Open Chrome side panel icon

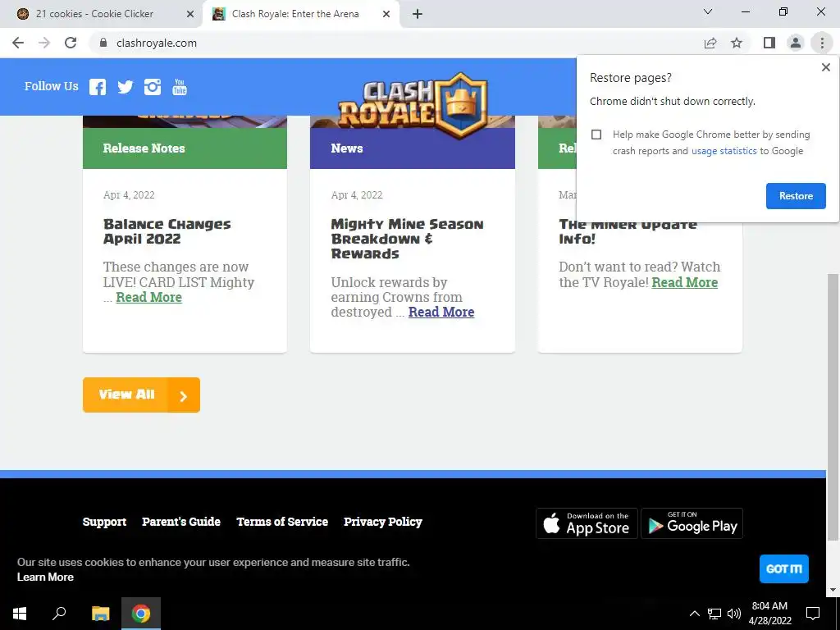coord(769,43)
